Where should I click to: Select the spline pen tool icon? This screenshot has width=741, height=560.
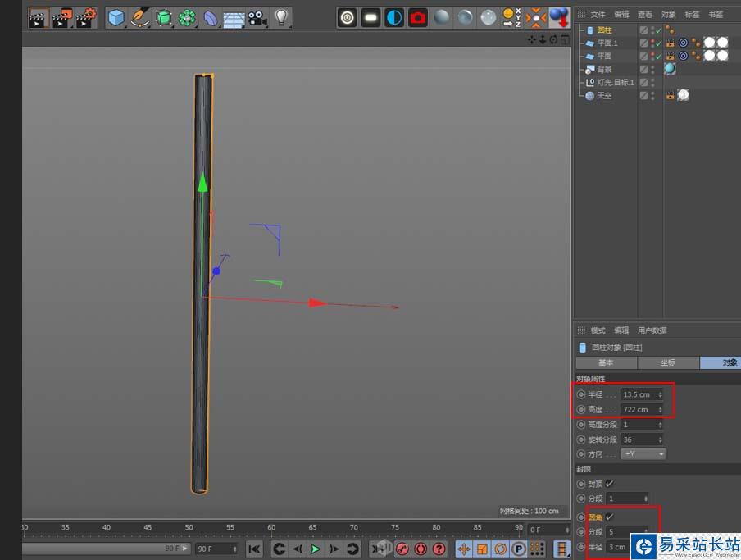[x=140, y=17]
